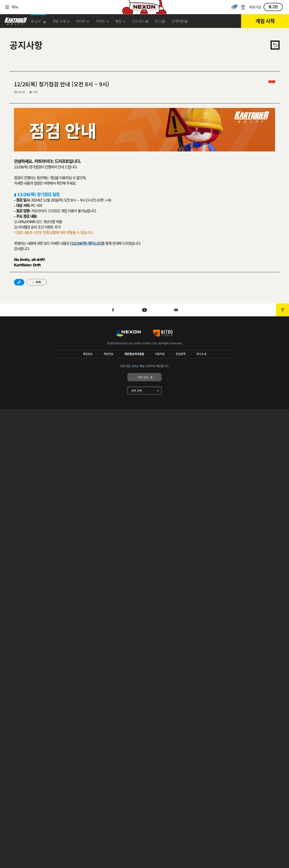Expand the 새 소식 menu

(x=38, y=21)
